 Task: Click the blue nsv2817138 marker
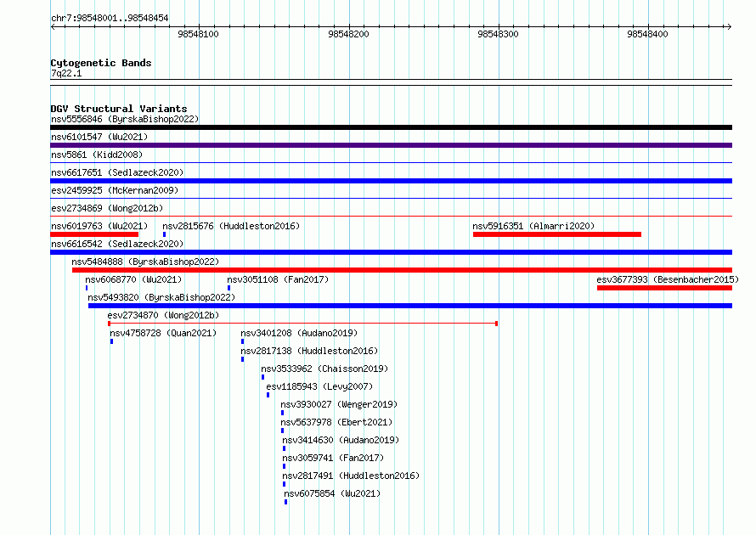tap(243, 359)
